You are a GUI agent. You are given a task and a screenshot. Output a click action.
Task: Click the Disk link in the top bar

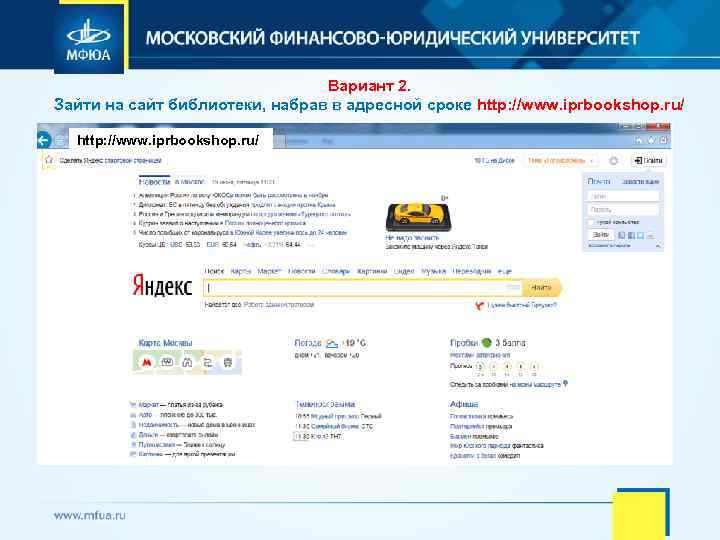click(x=494, y=160)
